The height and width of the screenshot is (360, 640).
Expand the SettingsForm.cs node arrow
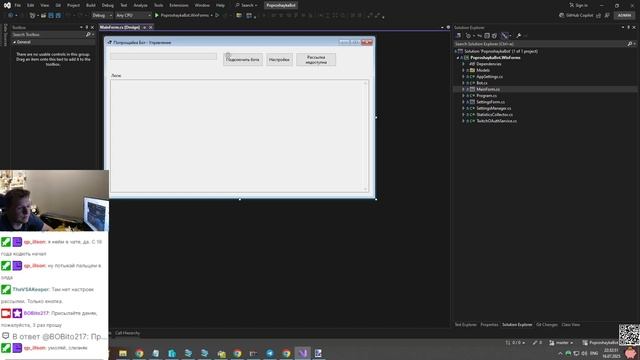point(463,102)
